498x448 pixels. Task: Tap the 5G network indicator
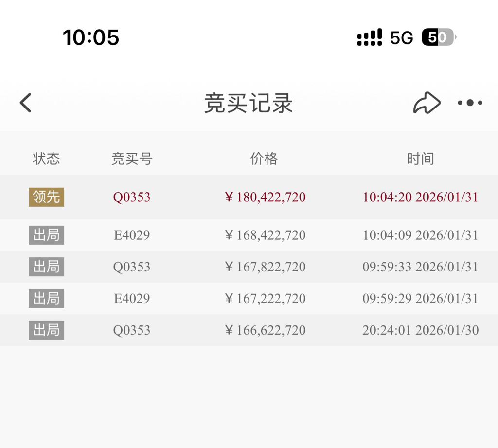(401, 38)
